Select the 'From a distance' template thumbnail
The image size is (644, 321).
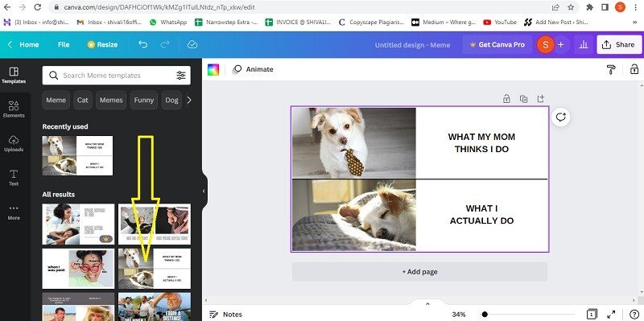[155, 307]
